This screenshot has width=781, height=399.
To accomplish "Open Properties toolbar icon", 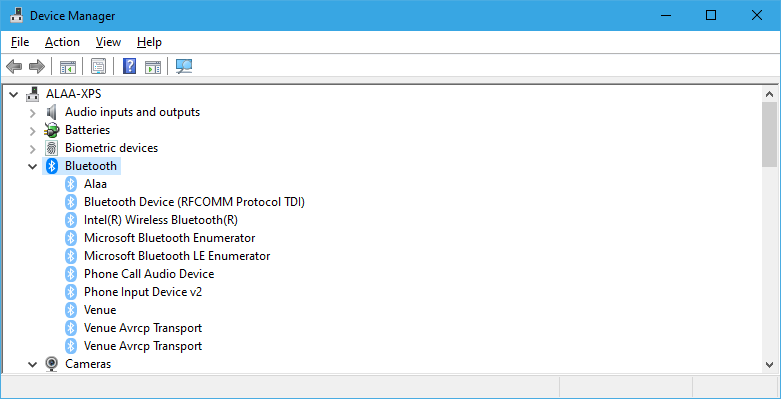I will click(98, 66).
